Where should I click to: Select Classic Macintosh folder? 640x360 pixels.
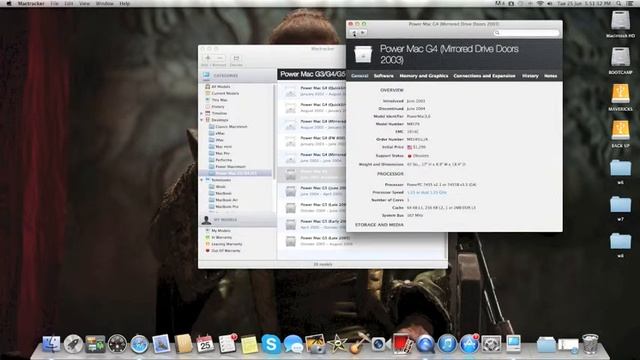[x=231, y=127]
